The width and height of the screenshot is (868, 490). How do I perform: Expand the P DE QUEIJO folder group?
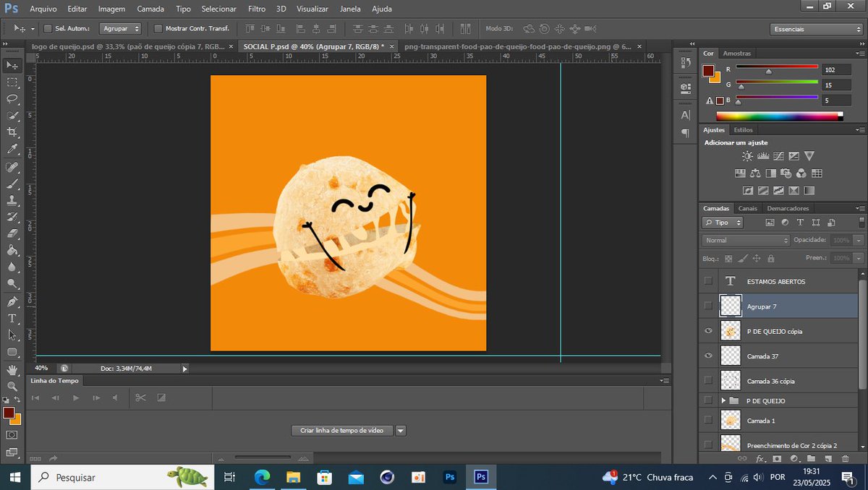coord(723,400)
